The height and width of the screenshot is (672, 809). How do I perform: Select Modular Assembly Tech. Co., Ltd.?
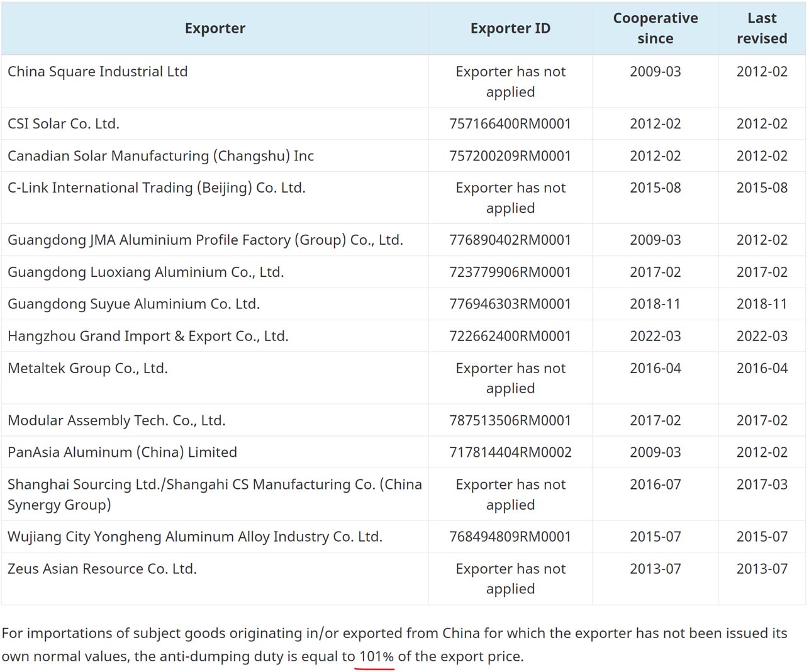116,421
